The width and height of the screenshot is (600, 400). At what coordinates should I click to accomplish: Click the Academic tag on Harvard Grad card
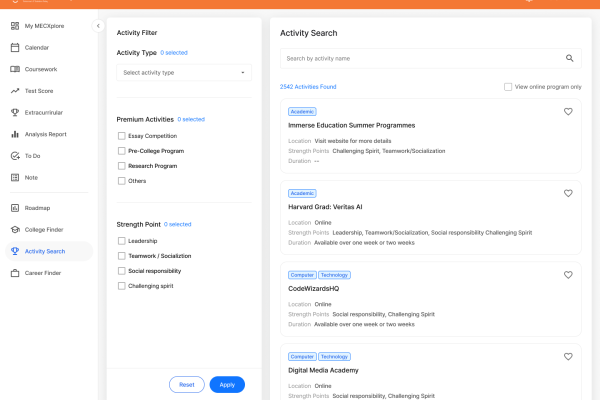point(302,193)
